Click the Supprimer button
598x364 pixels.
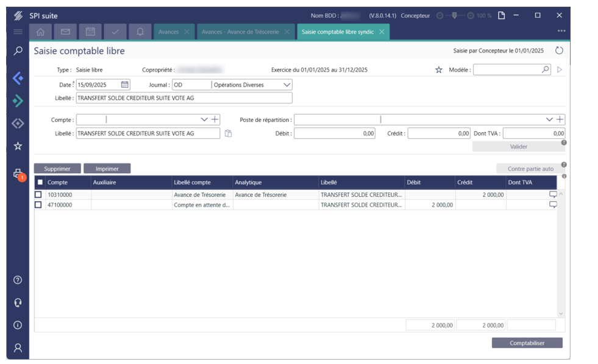click(x=57, y=169)
